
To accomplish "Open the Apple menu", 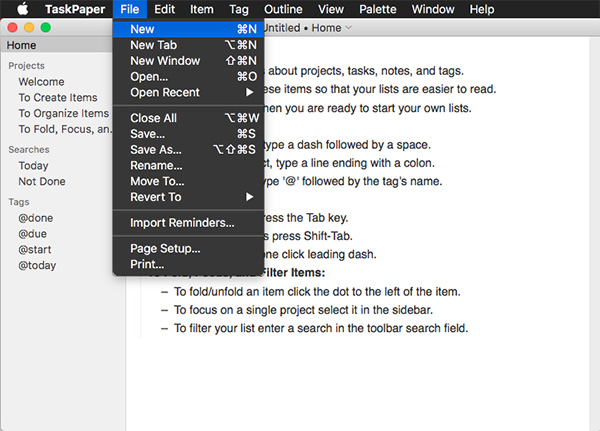I will [x=23, y=9].
